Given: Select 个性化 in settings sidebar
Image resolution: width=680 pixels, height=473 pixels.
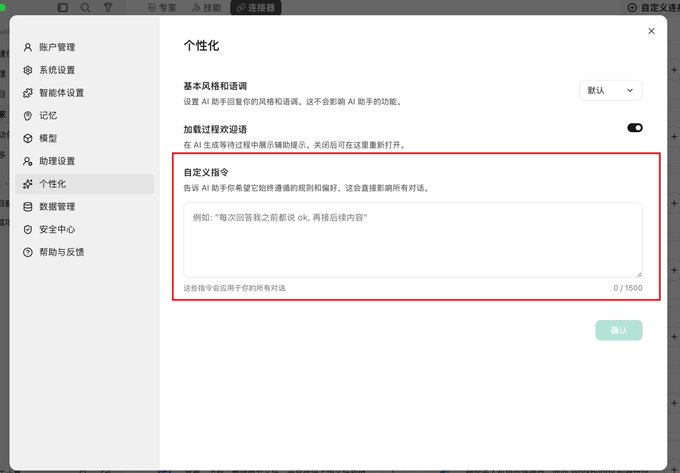Looking at the screenshot, I should [x=85, y=184].
